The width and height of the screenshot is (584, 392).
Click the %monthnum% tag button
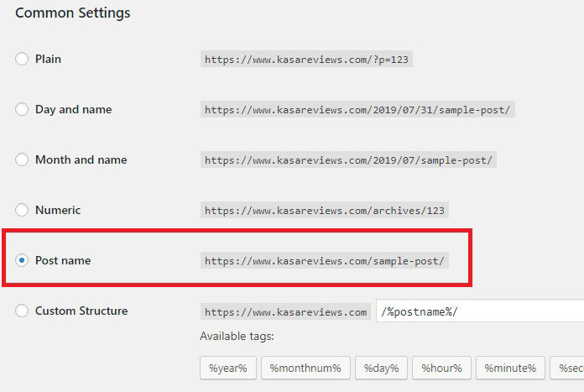coord(305,368)
